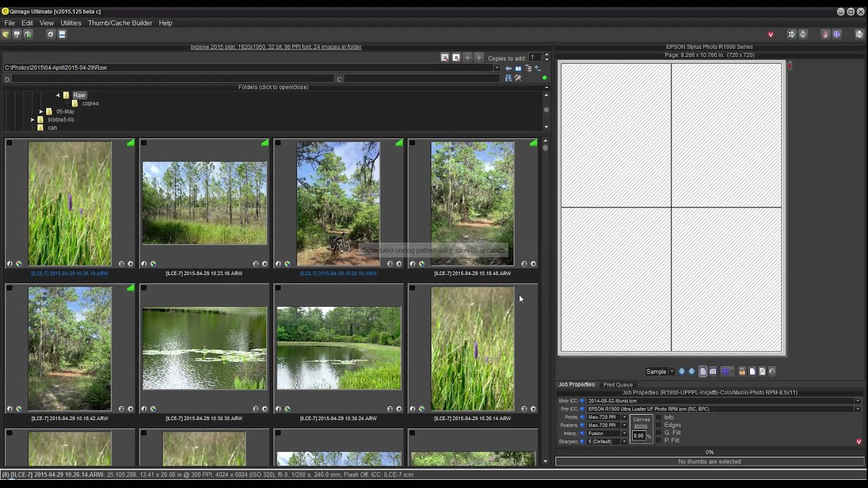The height and width of the screenshot is (488, 868).
Task: Expand the 05-May folder node
Action: pos(41,112)
